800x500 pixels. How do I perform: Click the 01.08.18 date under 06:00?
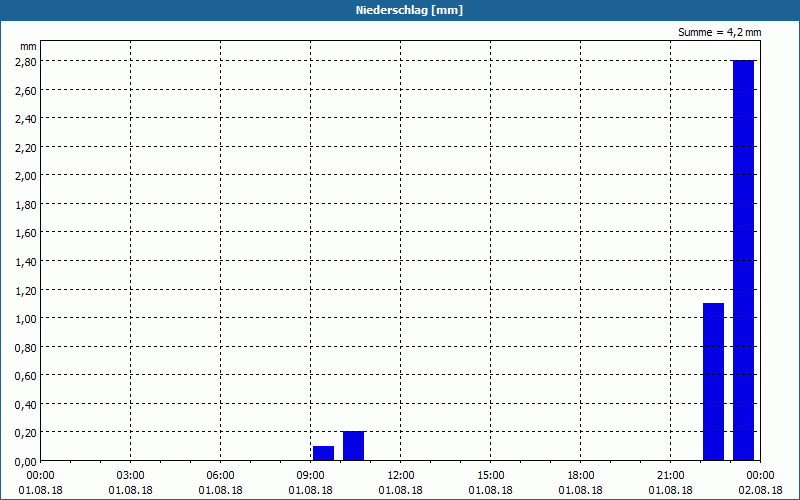[220, 490]
